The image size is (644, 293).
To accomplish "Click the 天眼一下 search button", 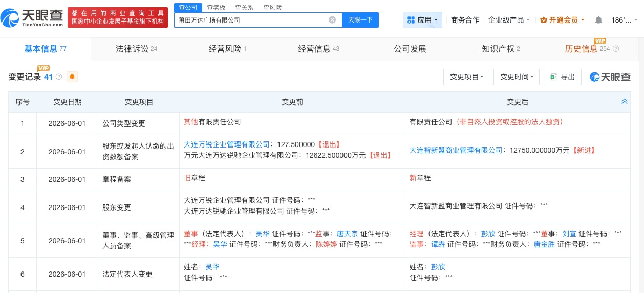I will click(360, 20).
